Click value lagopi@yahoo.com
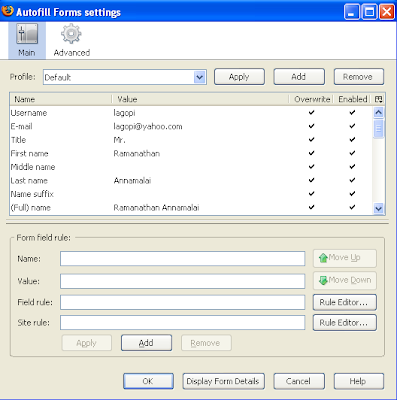This screenshot has height=400, width=397. click(x=148, y=127)
